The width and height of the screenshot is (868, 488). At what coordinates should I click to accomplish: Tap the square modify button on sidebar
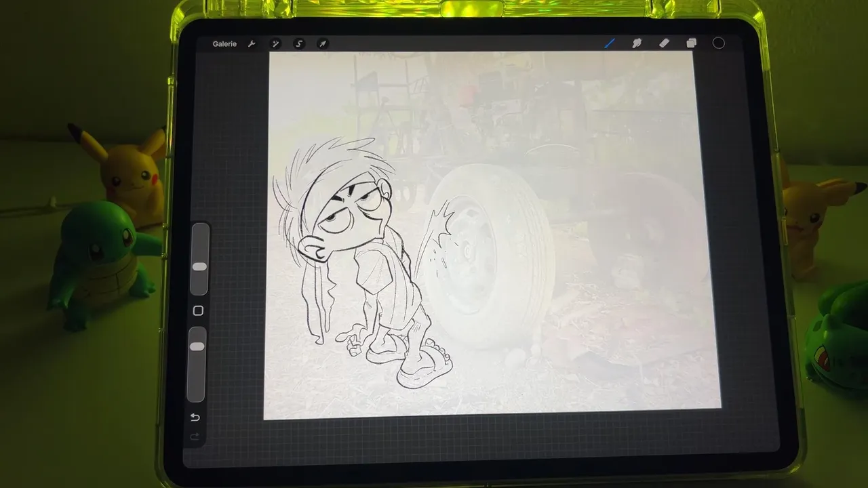198,311
